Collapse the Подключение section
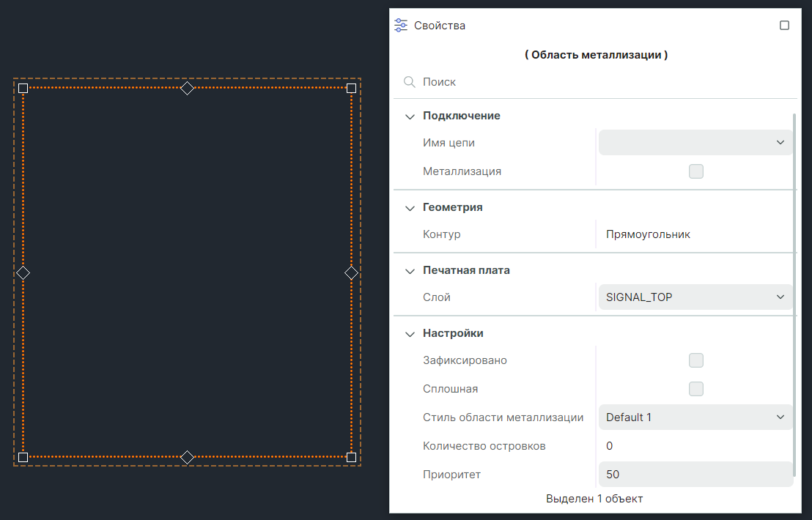The height and width of the screenshot is (520, 812). (x=410, y=116)
